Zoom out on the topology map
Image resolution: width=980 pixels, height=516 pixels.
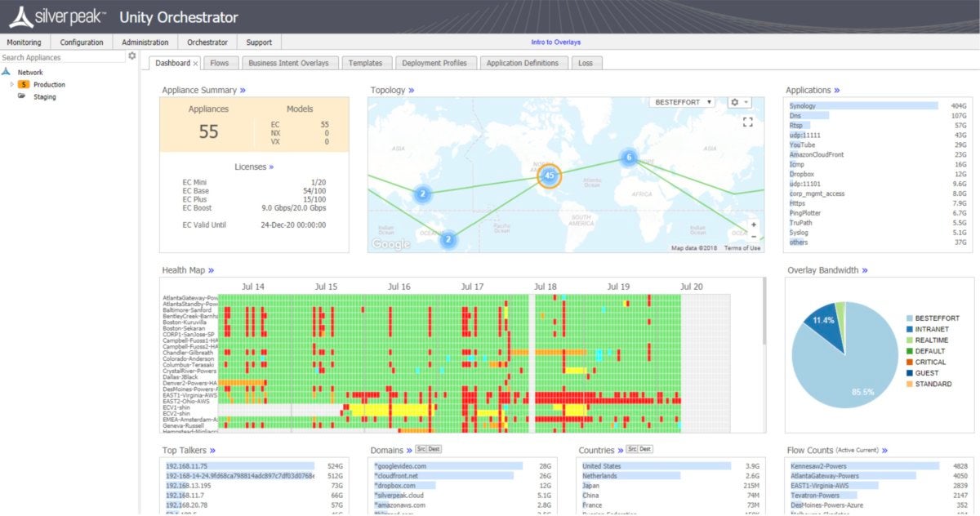(753, 237)
